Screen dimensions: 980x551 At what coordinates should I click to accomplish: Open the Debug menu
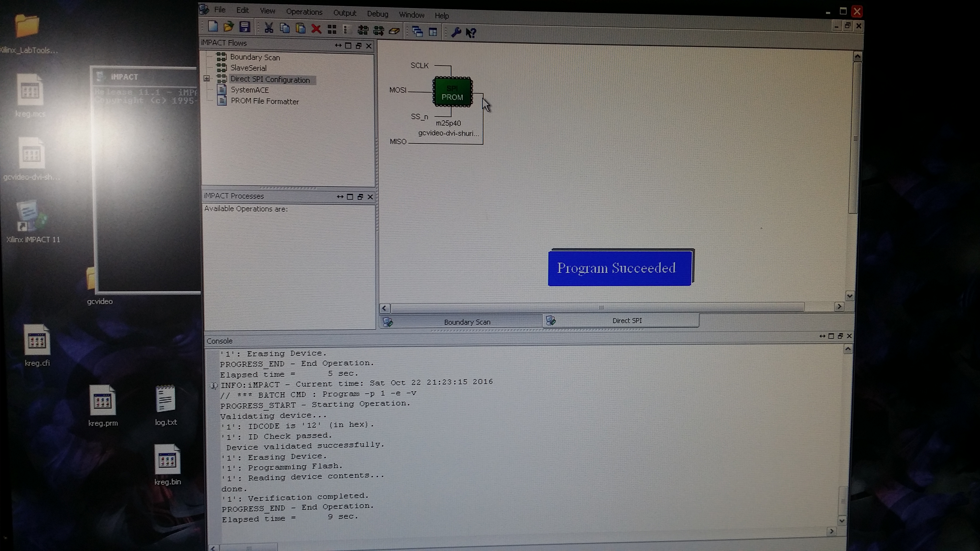[377, 14]
